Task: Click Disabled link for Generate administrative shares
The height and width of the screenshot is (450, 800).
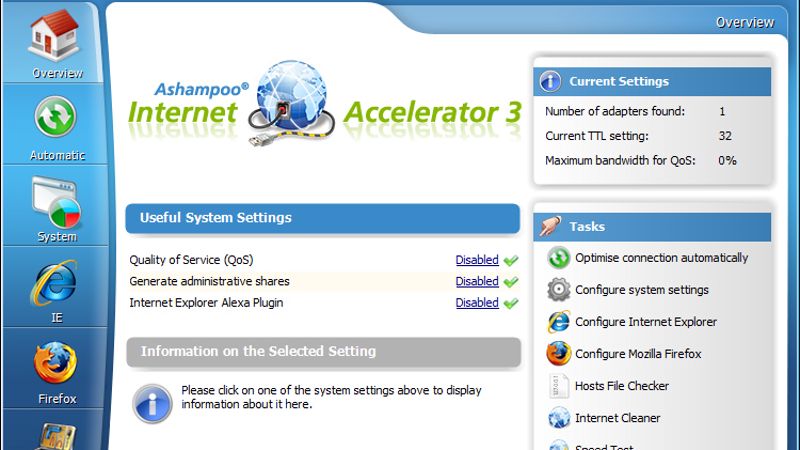Action: pyautogui.click(x=477, y=281)
